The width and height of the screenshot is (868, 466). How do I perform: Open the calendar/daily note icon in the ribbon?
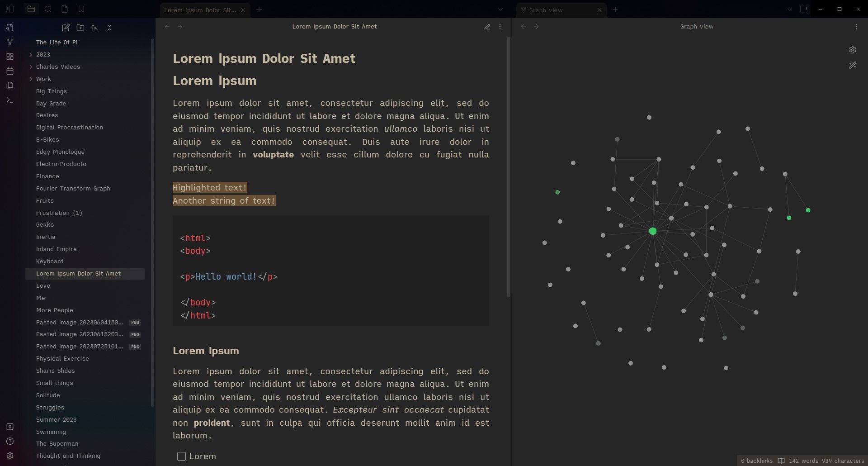(x=9, y=71)
